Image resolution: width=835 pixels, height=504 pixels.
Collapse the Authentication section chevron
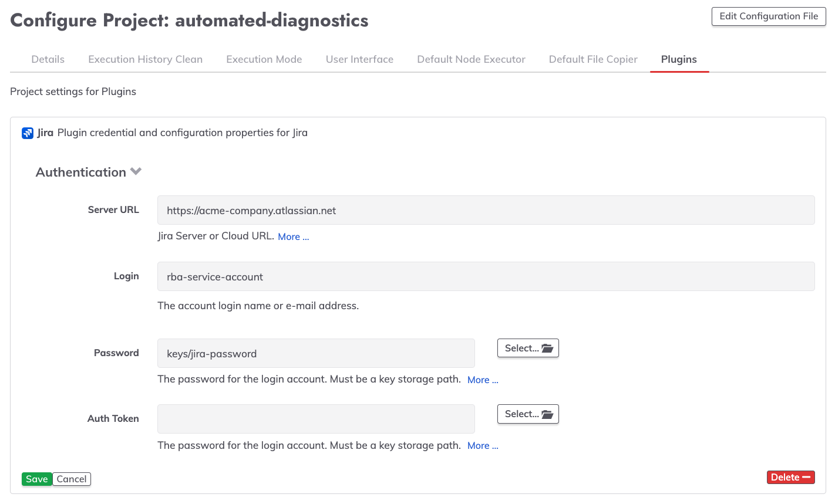coord(136,172)
